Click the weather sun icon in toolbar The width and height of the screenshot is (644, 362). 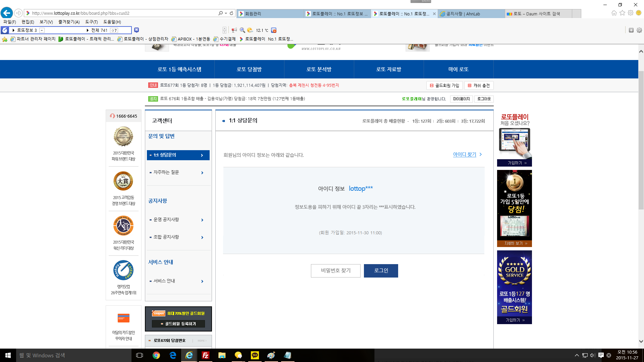pyautogui.click(x=250, y=30)
